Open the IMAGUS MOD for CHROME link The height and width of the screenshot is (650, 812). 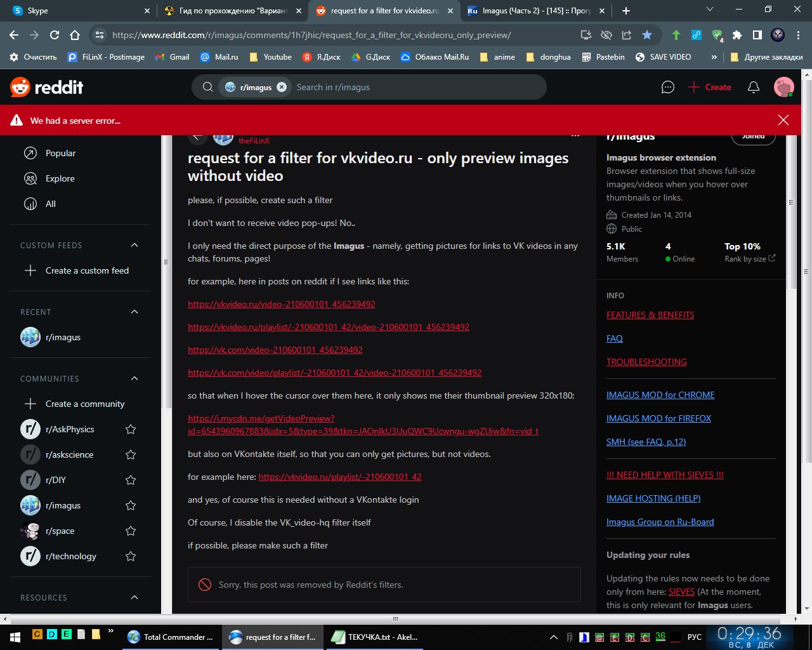pos(660,395)
